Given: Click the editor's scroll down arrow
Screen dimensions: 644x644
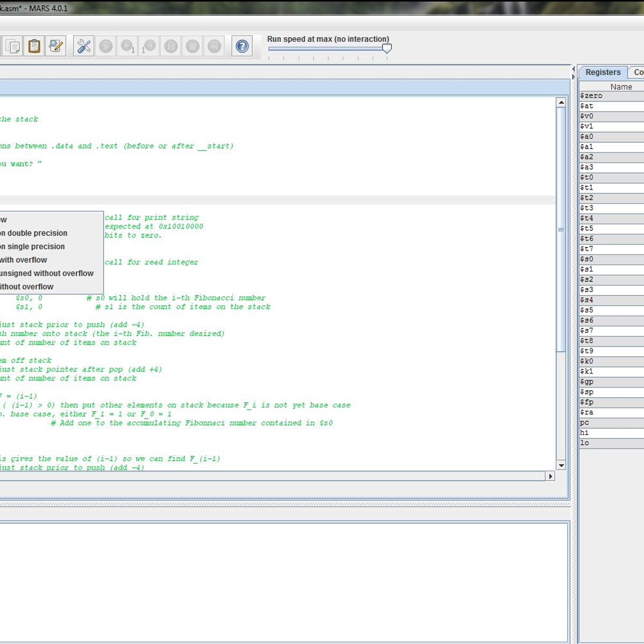Looking at the screenshot, I should [x=561, y=465].
